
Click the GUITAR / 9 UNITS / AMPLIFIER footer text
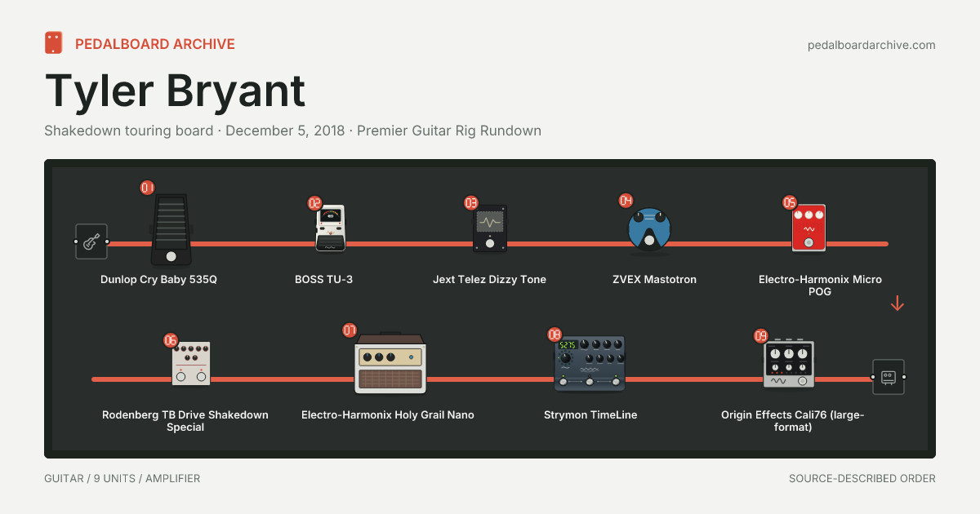coord(122,479)
